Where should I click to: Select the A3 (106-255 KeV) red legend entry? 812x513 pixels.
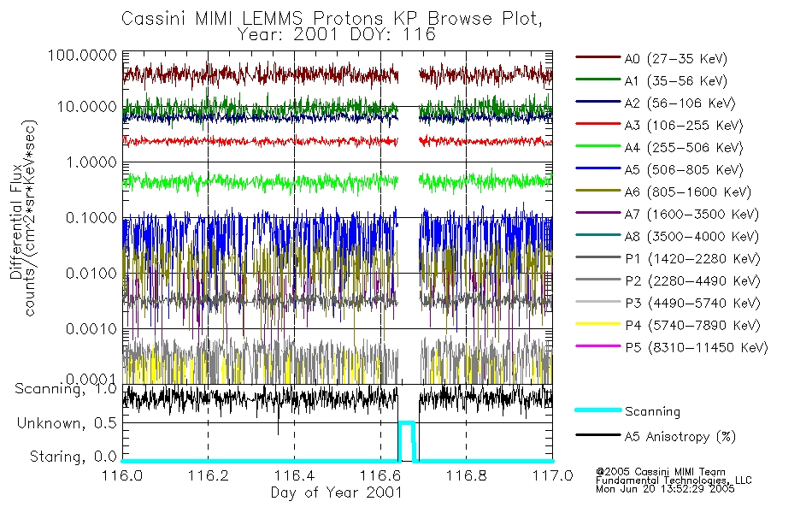[660, 125]
